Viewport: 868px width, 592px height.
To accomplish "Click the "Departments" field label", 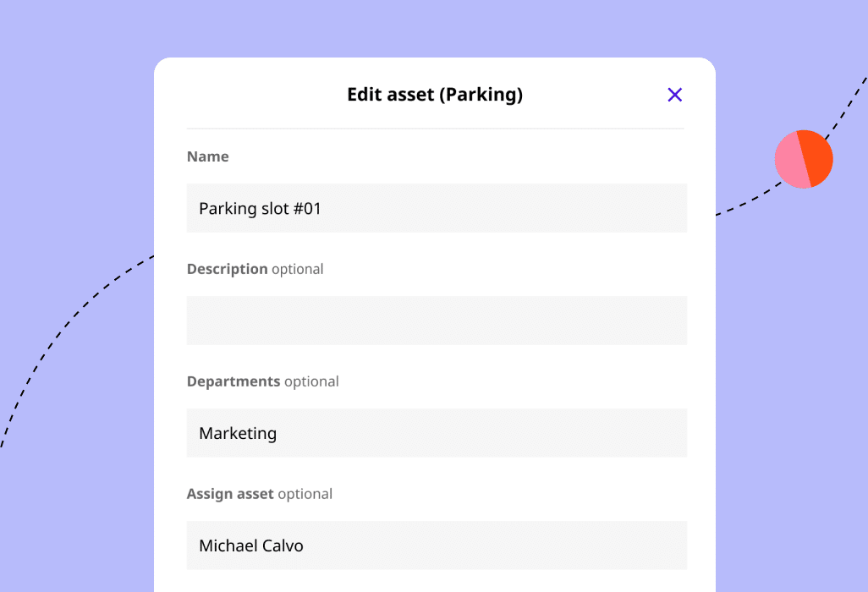I will coord(233,381).
